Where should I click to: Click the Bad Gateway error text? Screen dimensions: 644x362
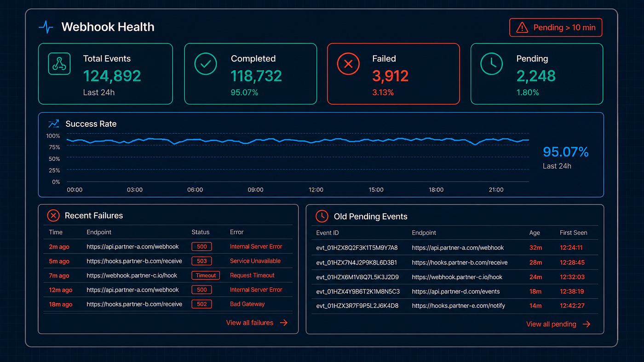[x=247, y=304]
